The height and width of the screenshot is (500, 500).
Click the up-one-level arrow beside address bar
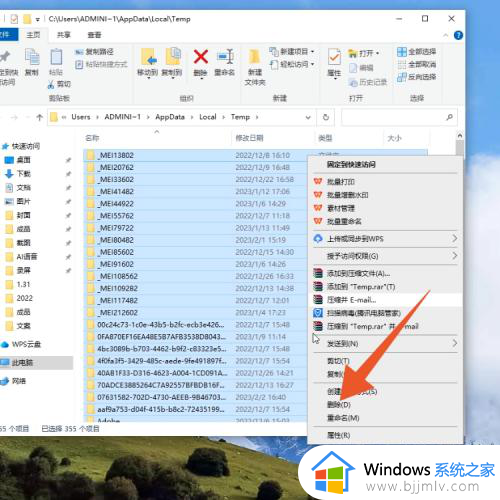(x=39, y=117)
